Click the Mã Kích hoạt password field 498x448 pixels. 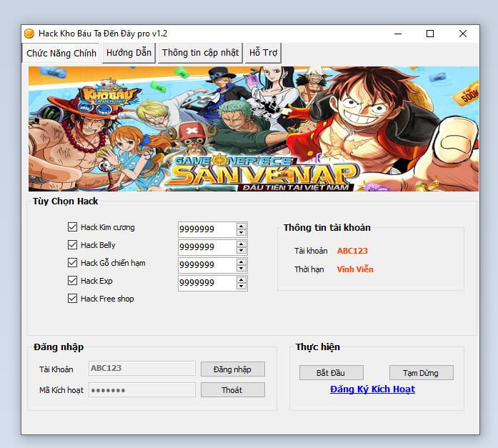pos(141,390)
